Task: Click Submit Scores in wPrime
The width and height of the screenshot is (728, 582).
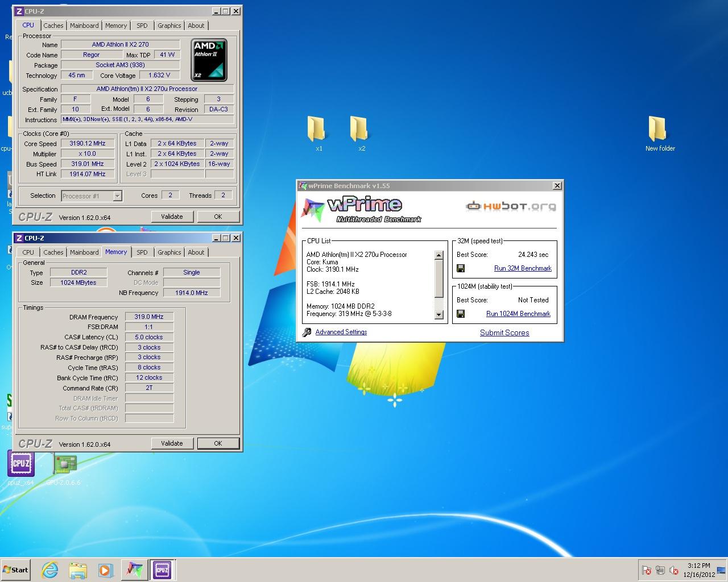Action: pos(504,332)
